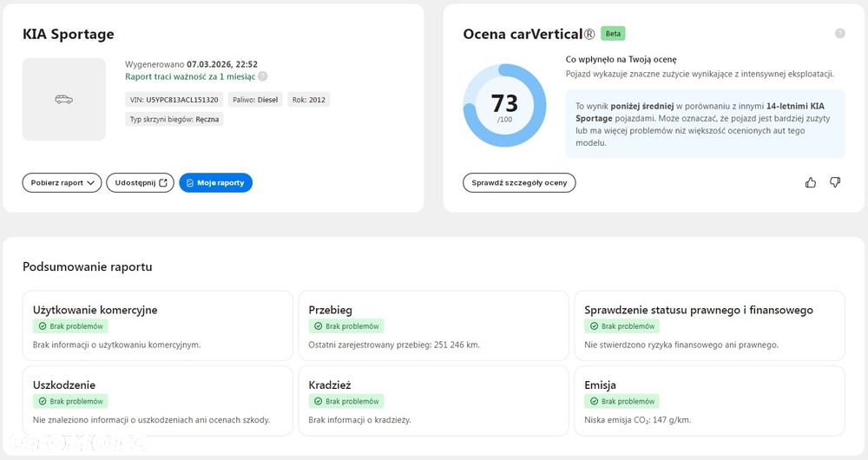Image resolution: width=868 pixels, height=460 pixels.
Task: Click the VIN U5YPC813ACL151320 tag
Action: [x=174, y=100]
